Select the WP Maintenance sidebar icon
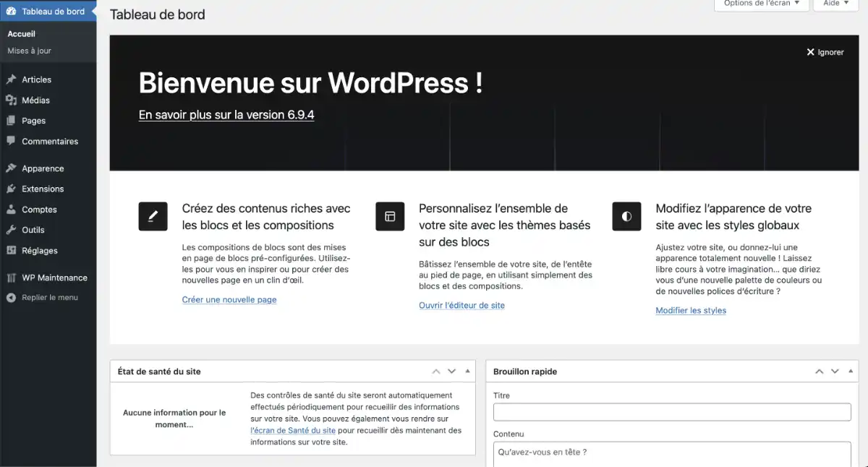This screenshot has width=868, height=467. (x=13, y=277)
